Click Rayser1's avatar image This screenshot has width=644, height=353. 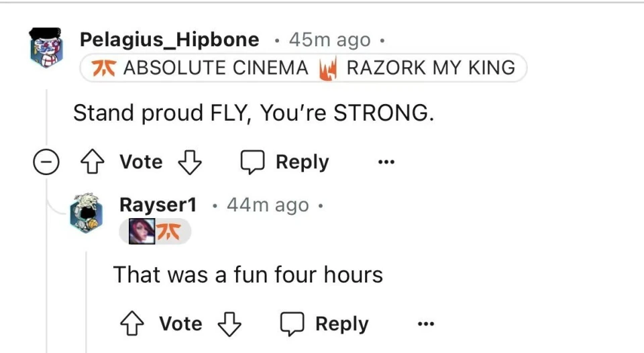point(87,213)
